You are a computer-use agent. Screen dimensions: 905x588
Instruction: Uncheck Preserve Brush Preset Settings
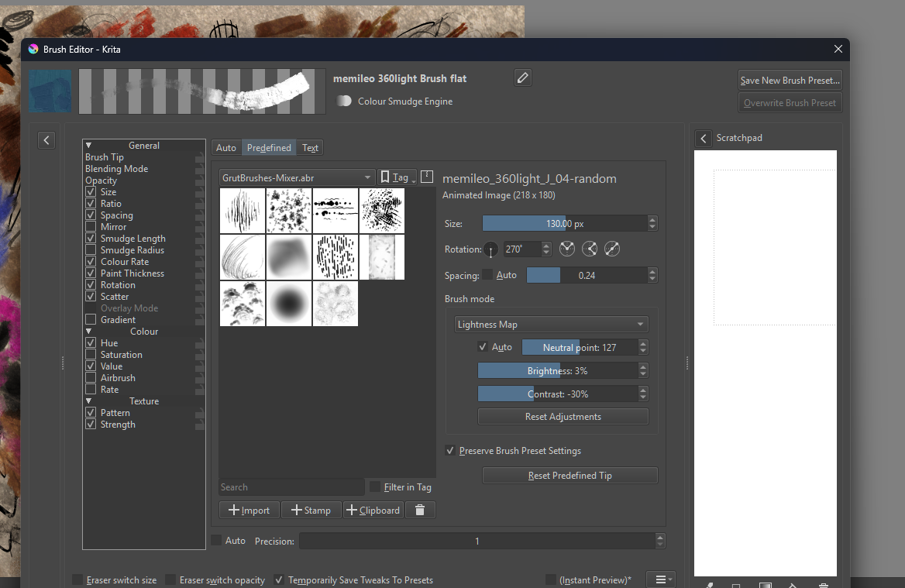click(450, 451)
